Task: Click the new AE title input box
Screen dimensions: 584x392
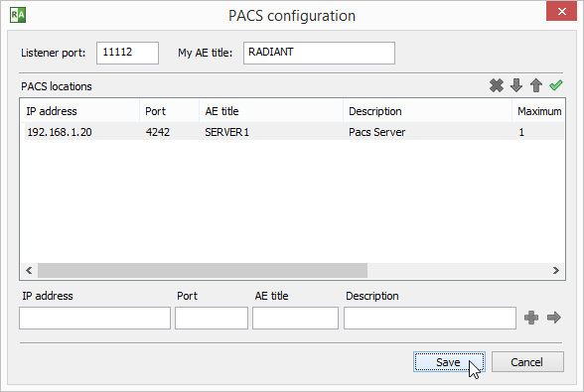Action: pos(295,318)
